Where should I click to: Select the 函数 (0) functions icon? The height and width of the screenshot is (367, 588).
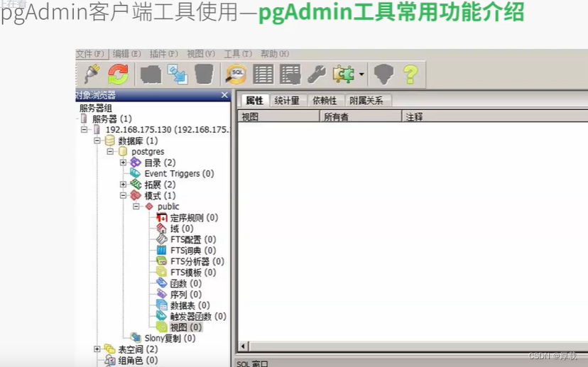coord(162,283)
